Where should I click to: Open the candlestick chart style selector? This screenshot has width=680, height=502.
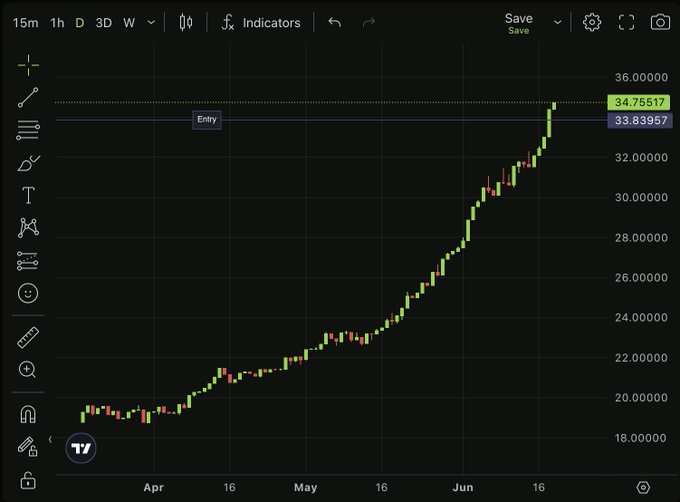[x=186, y=22]
